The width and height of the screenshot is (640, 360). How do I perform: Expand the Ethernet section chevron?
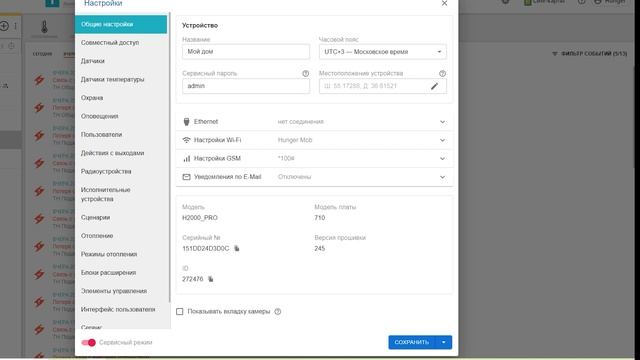click(442, 122)
